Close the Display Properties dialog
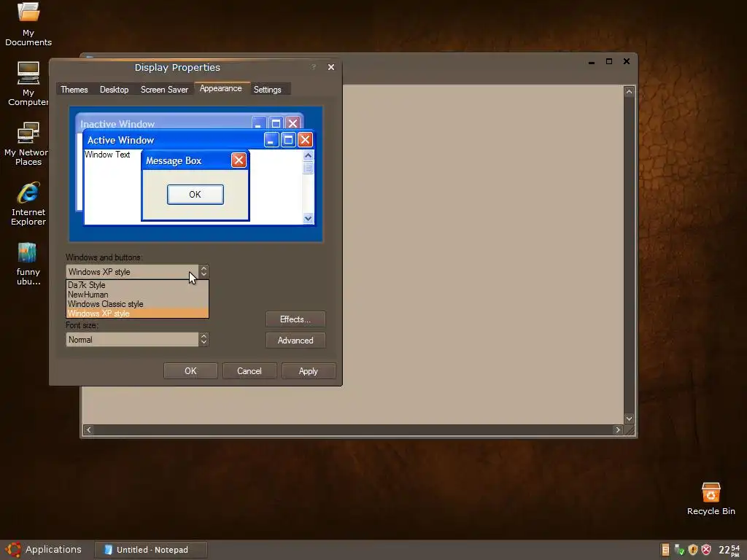Image resolution: width=747 pixels, height=560 pixels. (x=331, y=67)
